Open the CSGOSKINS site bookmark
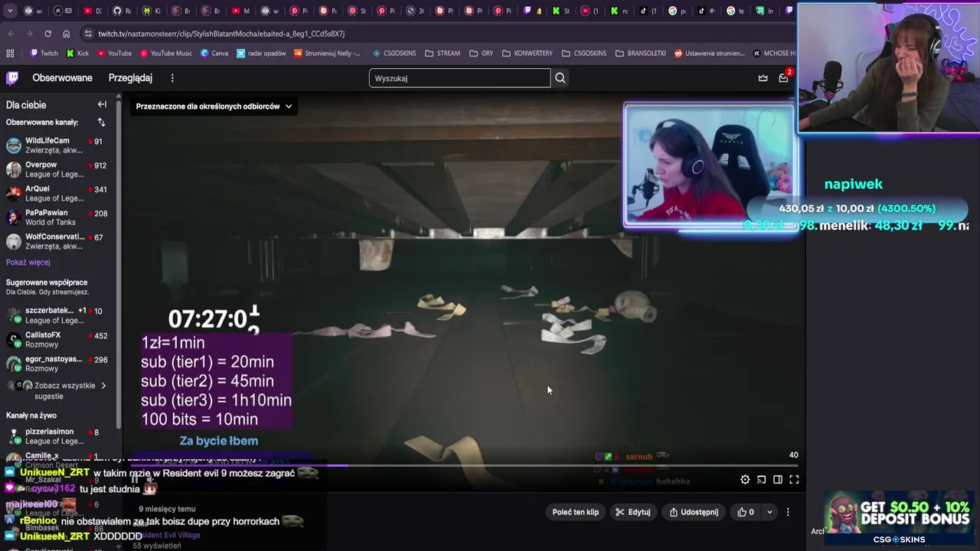Viewport: 980px width, 551px height. click(394, 54)
